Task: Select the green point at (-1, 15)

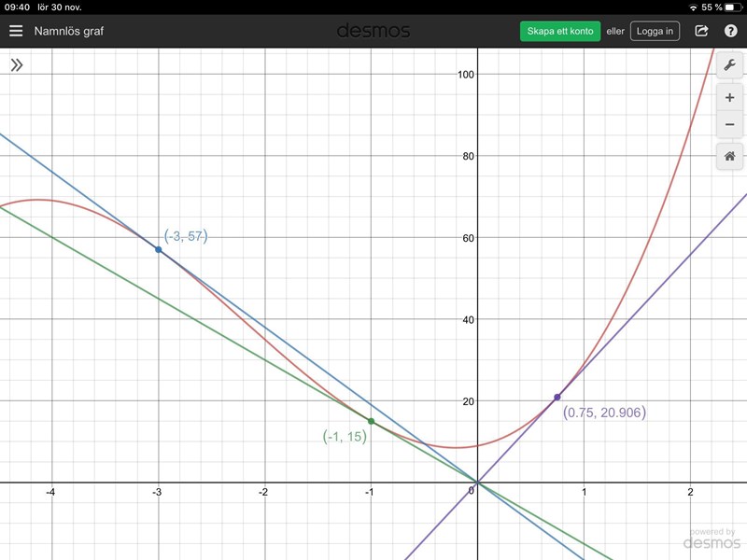Action: 371,422
